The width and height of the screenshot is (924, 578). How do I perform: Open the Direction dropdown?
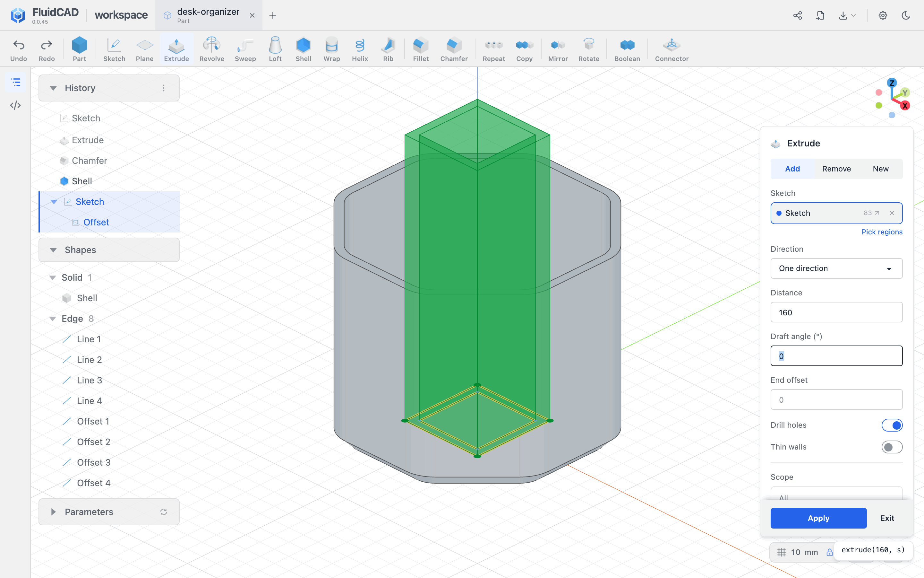(x=836, y=268)
